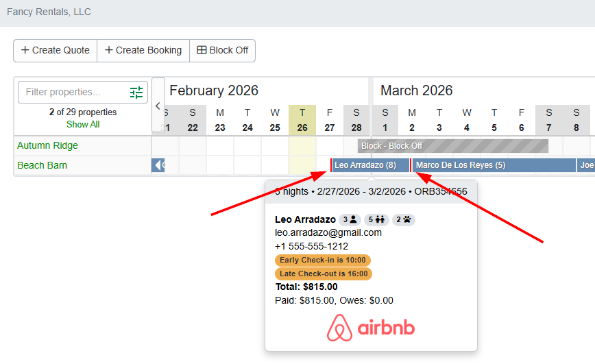Click the leo.arradazo@gmail.com email text

pyautogui.click(x=328, y=232)
